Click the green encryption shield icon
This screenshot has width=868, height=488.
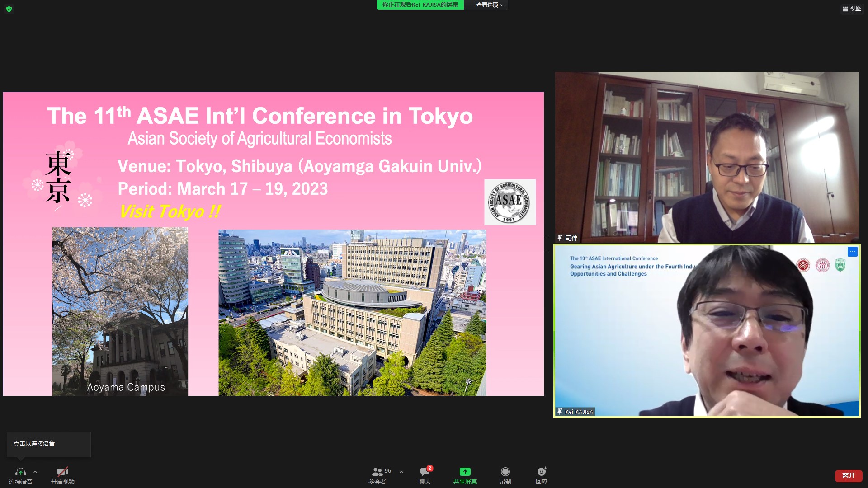click(9, 9)
